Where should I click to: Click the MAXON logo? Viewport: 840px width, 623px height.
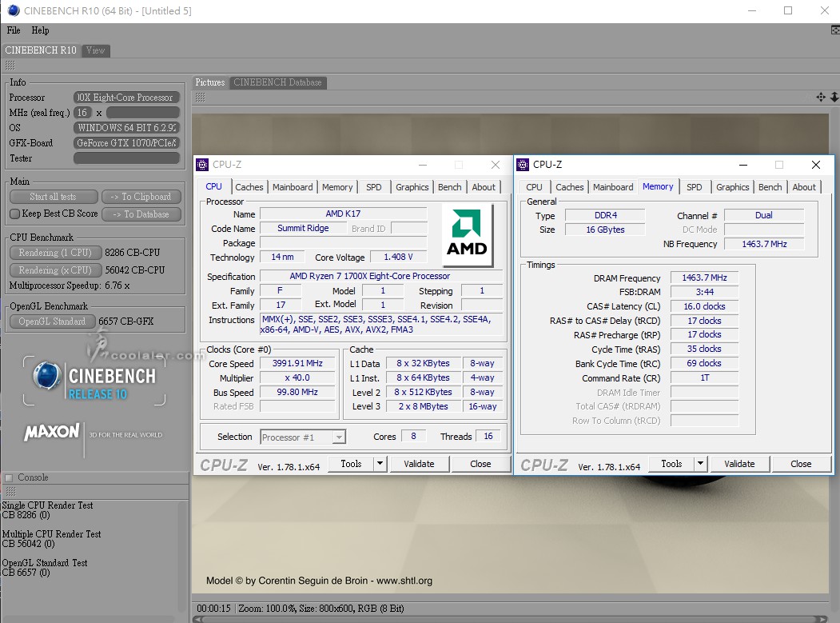51,432
